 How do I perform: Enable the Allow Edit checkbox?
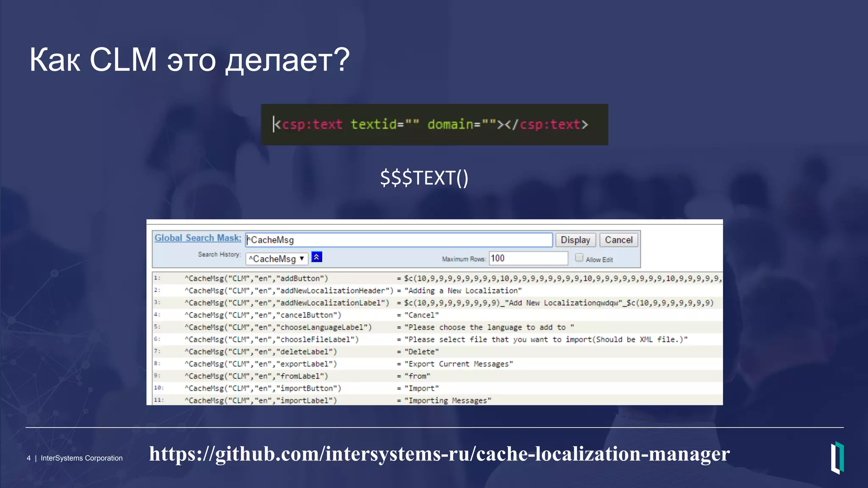[x=579, y=258]
